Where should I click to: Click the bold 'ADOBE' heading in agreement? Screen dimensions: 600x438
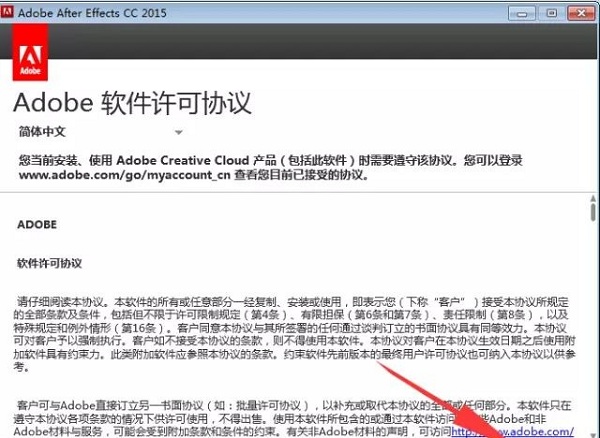point(37,225)
